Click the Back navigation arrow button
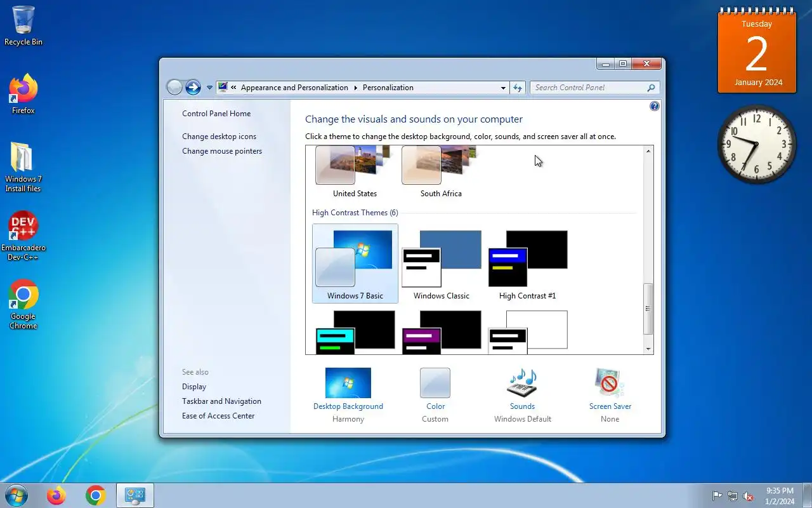 (174, 88)
